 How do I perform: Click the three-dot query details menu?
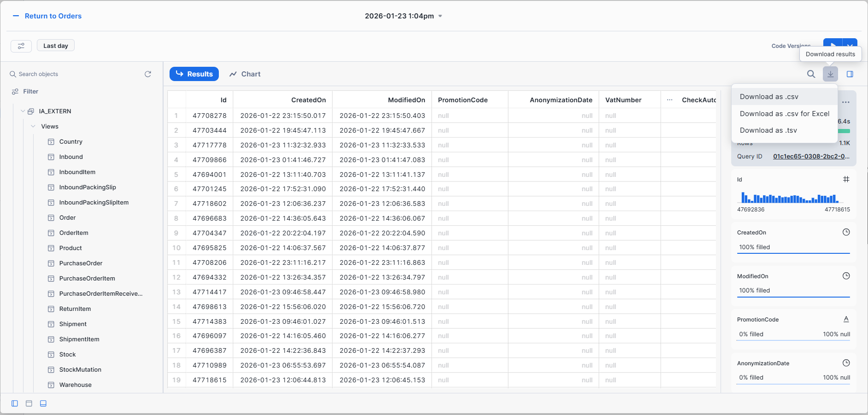[x=846, y=102]
